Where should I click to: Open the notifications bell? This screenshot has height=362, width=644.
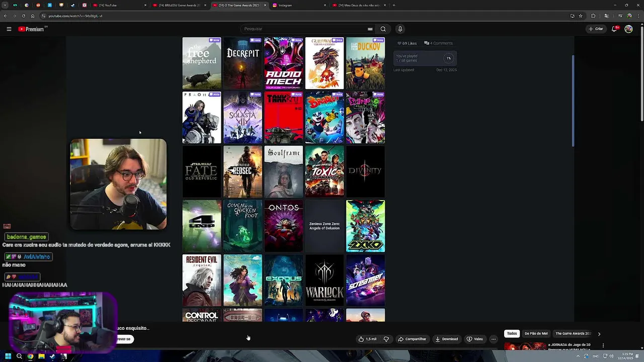point(614,29)
